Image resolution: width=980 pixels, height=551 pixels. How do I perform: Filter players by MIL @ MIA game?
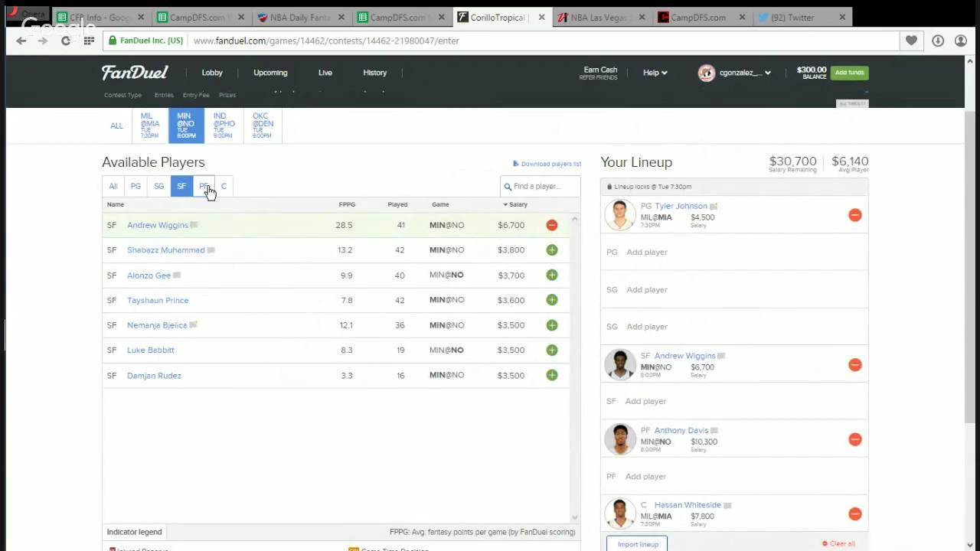(150, 126)
